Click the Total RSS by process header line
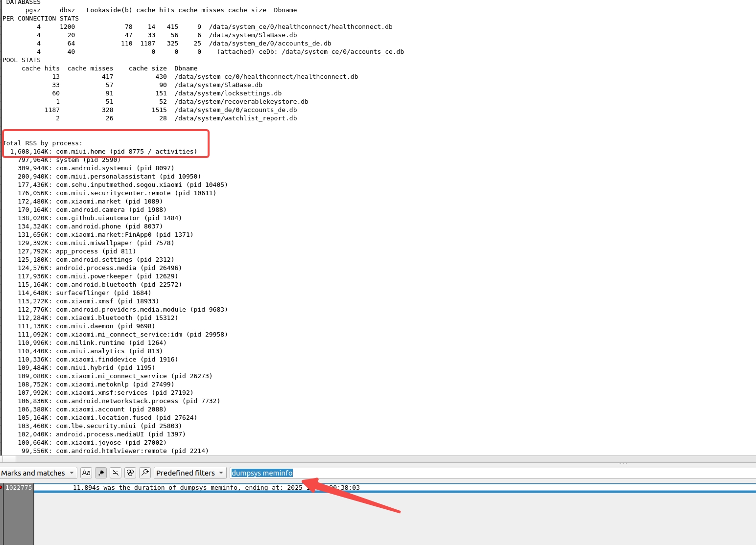 pos(43,143)
